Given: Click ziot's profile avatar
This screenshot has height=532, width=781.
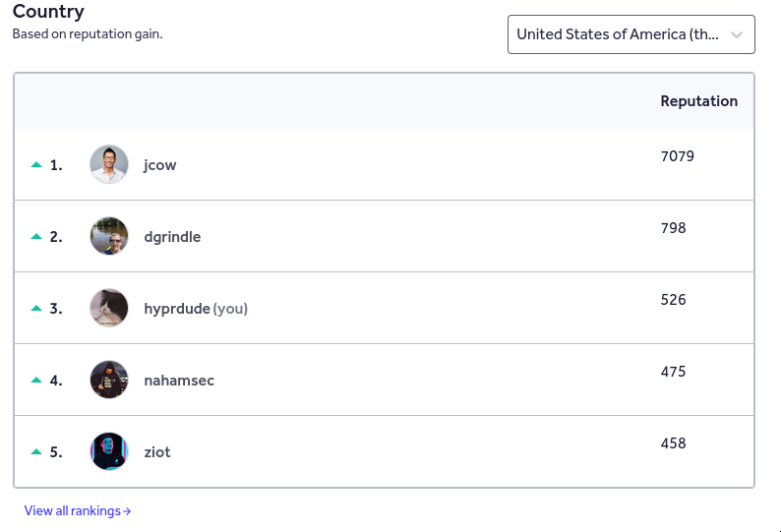Looking at the screenshot, I should coord(109,452).
